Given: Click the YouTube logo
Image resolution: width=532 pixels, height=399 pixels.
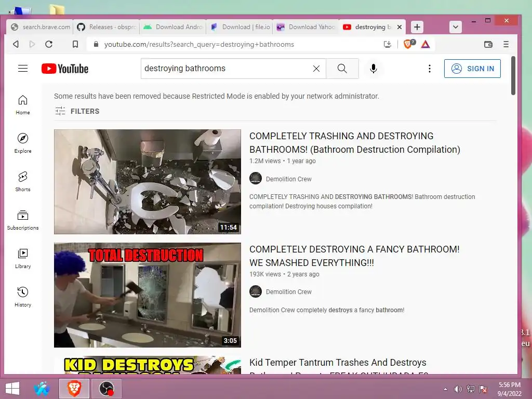Looking at the screenshot, I should [65, 69].
